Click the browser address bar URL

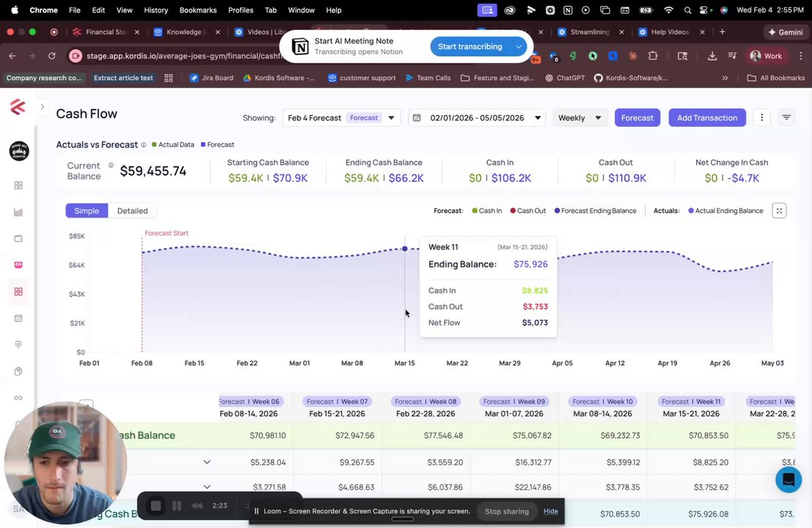click(x=183, y=56)
